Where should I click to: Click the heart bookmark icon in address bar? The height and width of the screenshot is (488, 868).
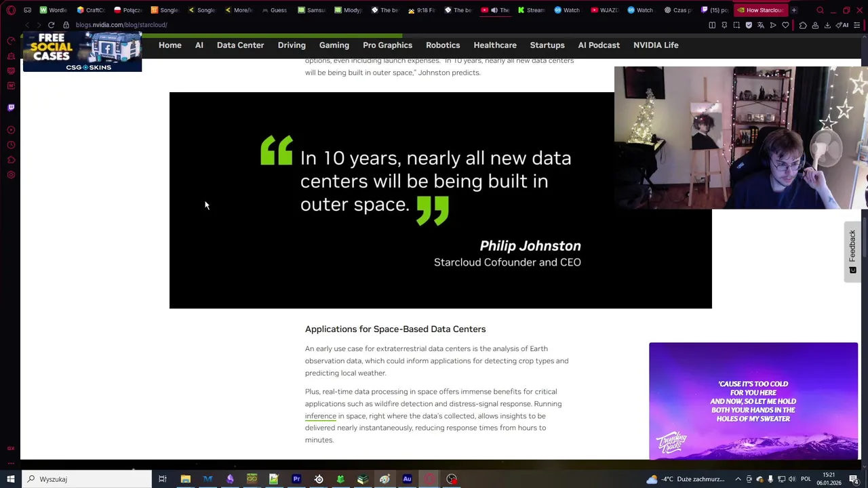(785, 25)
